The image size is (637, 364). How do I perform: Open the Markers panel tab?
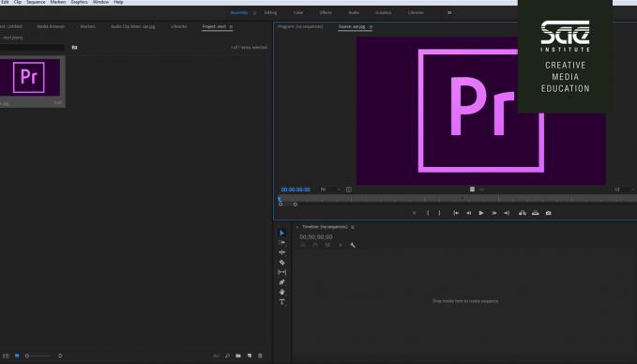click(x=88, y=26)
